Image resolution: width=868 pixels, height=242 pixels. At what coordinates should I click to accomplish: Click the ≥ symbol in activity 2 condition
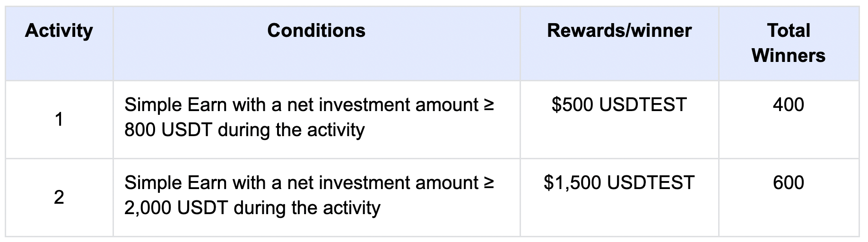489,183
